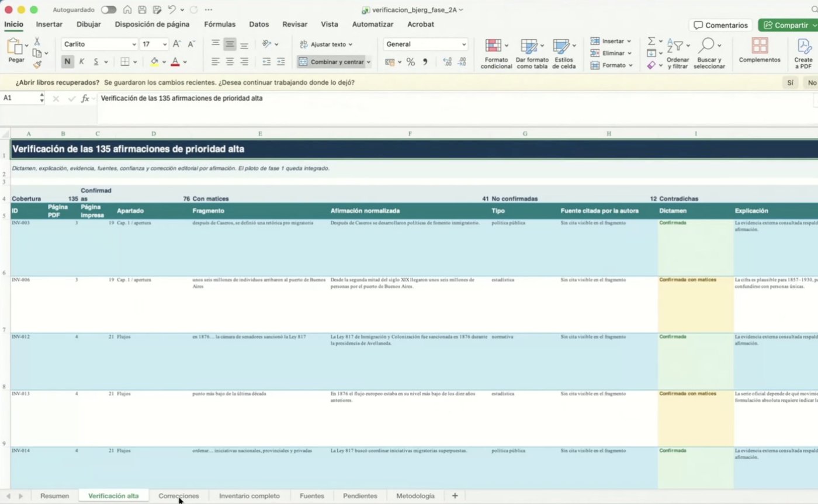Open the more options ellipsis in the title bar
The height and width of the screenshot is (504, 818).
(x=209, y=10)
